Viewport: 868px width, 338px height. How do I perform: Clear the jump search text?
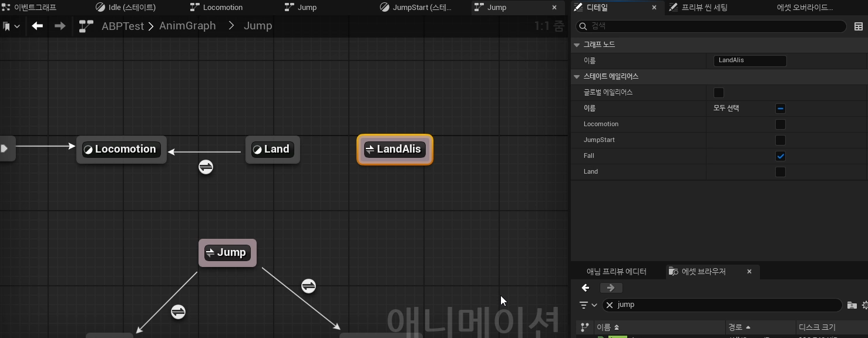click(x=610, y=305)
